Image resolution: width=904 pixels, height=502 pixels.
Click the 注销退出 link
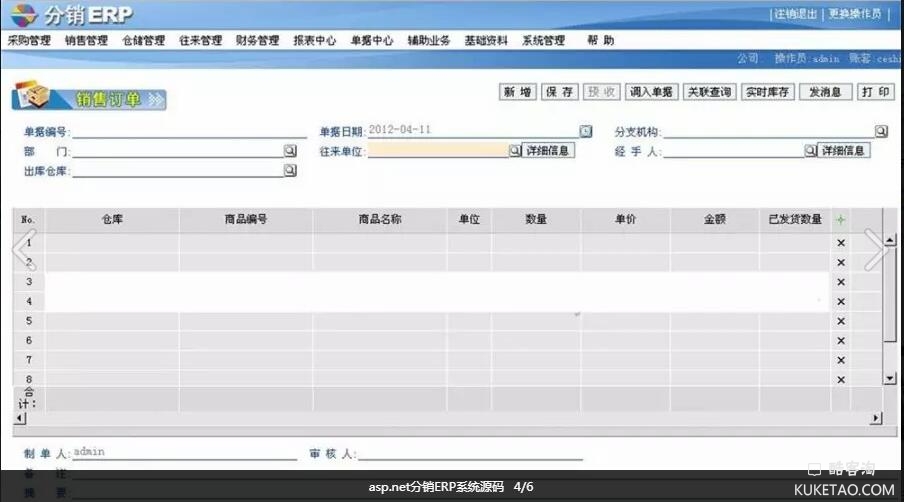(x=796, y=14)
